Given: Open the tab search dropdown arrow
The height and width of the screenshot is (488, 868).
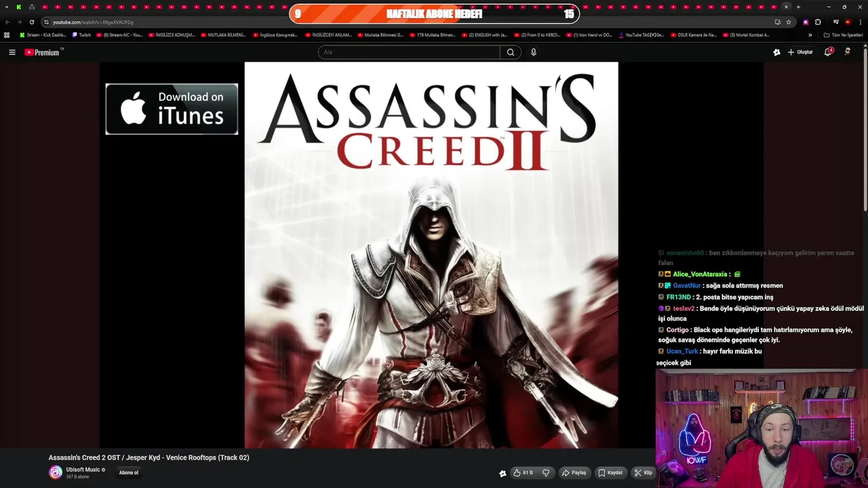Looking at the screenshot, I should point(5,7).
